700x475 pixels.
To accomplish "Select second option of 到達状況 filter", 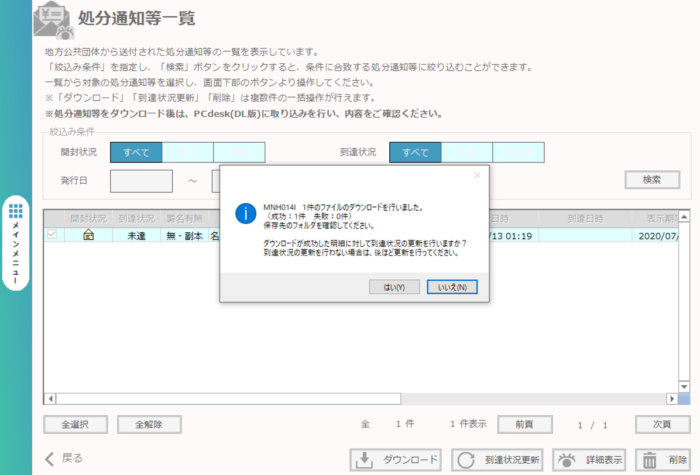I will point(467,152).
